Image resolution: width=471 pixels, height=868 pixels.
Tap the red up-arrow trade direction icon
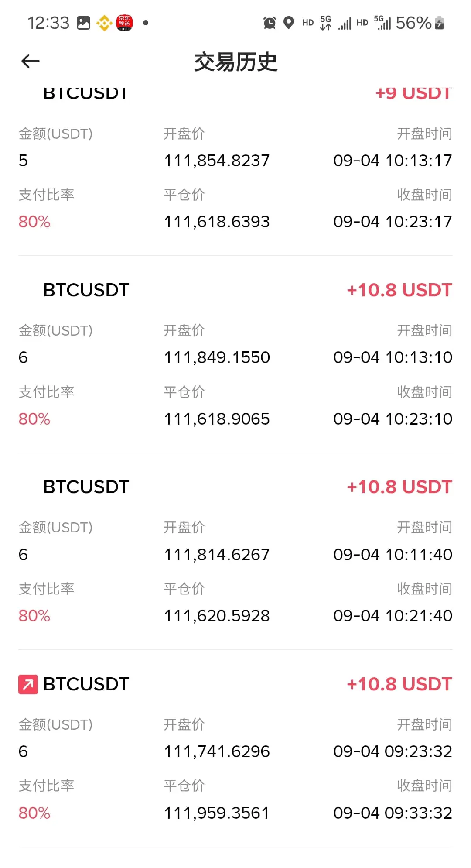pyautogui.click(x=28, y=684)
